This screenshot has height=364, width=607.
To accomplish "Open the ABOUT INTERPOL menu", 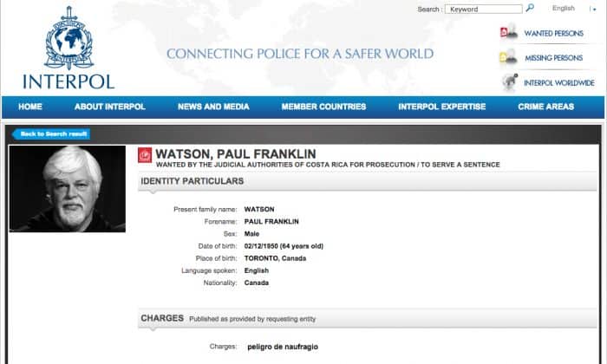I will (x=110, y=107).
